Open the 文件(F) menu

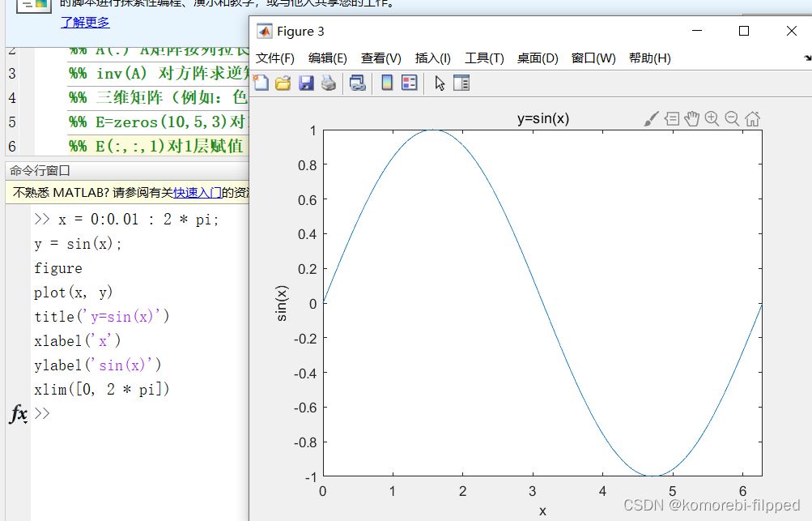coord(275,58)
